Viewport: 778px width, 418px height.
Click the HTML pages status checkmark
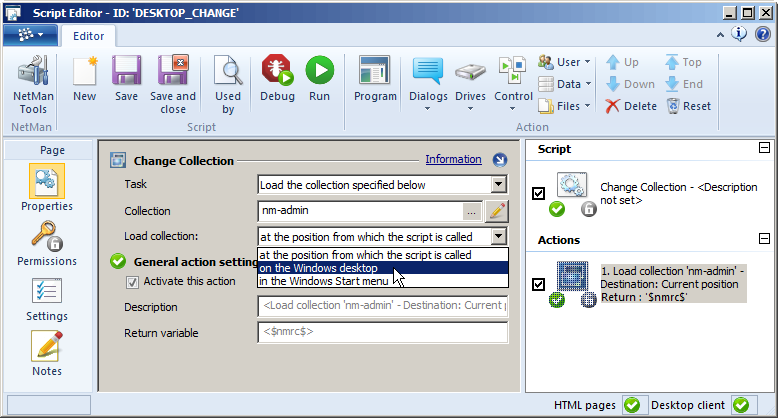coord(632,405)
